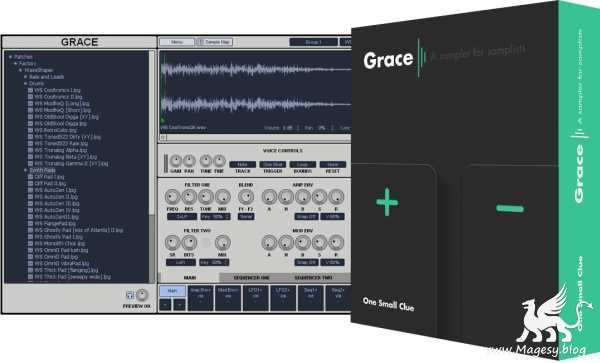600x363 pixels.
Task: Collapse the Drums folder
Action: pos(26,83)
